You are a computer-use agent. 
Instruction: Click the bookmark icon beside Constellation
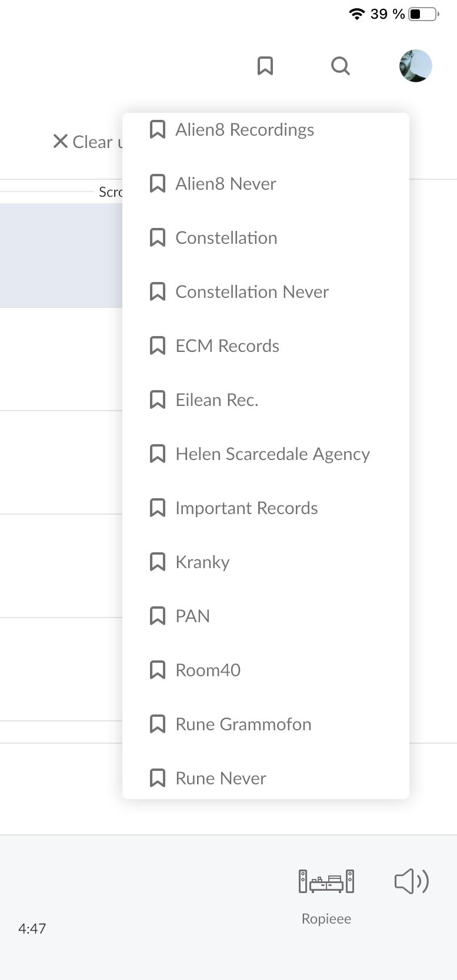tap(158, 238)
